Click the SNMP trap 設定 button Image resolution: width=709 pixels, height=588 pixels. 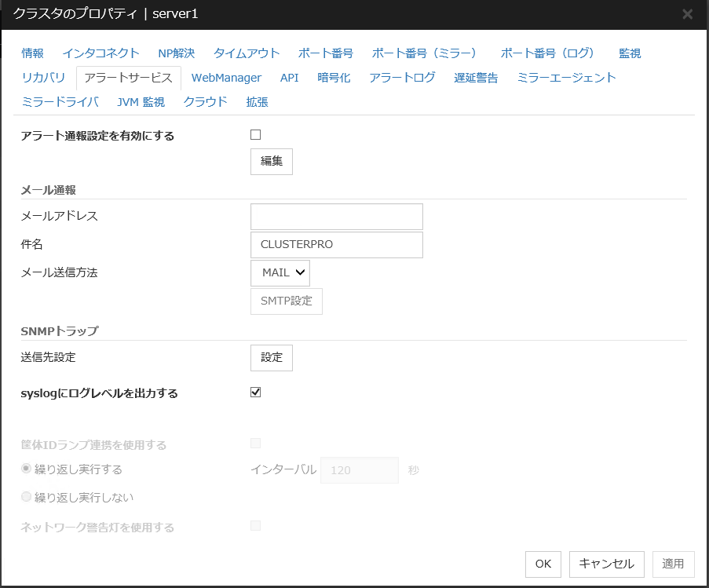pos(272,357)
